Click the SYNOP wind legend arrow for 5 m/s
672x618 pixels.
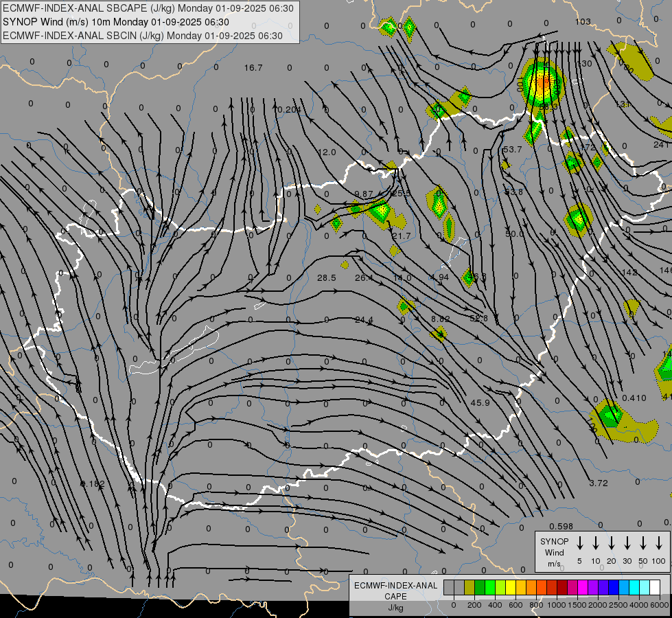click(579, 542)
